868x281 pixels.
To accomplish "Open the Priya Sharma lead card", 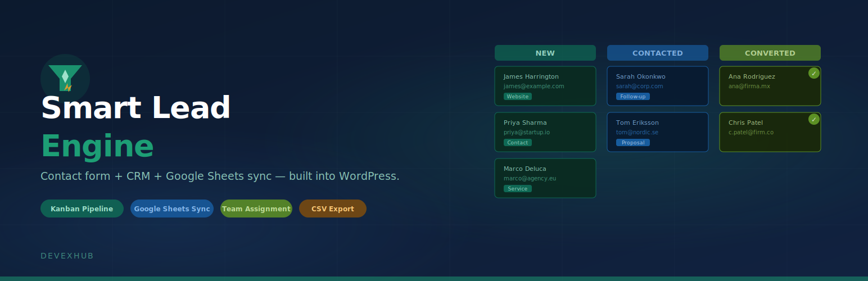I will [x=545, y=132].
